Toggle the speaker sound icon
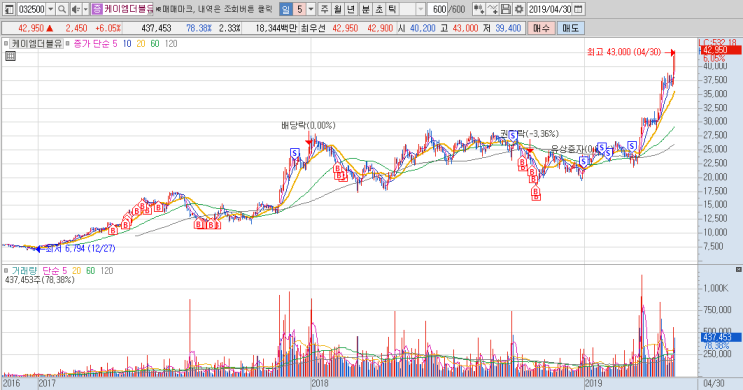 click(x=76, y=9)
